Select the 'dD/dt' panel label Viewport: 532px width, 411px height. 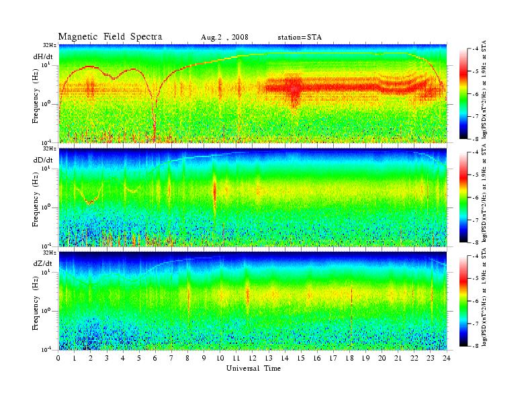[x=42, y=160]
